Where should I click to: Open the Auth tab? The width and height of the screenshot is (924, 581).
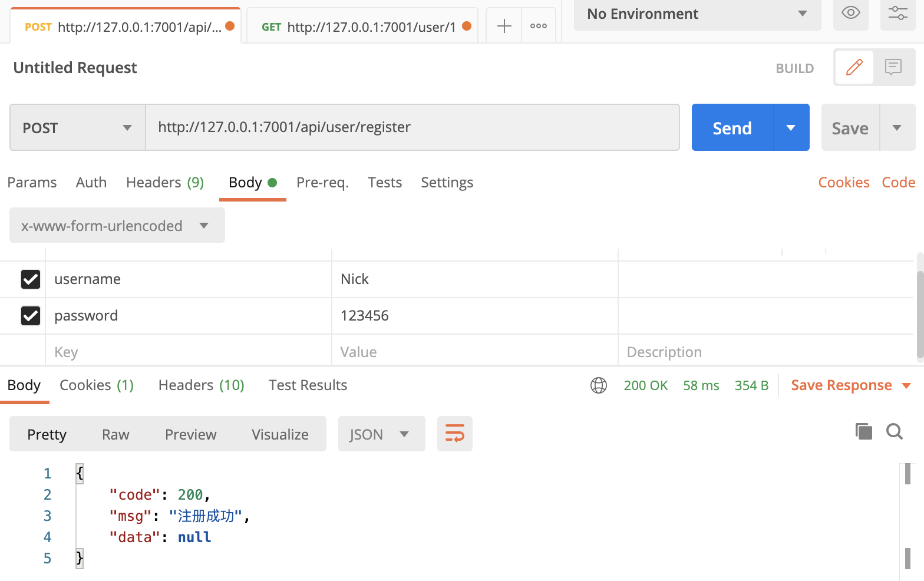[91, 183]
